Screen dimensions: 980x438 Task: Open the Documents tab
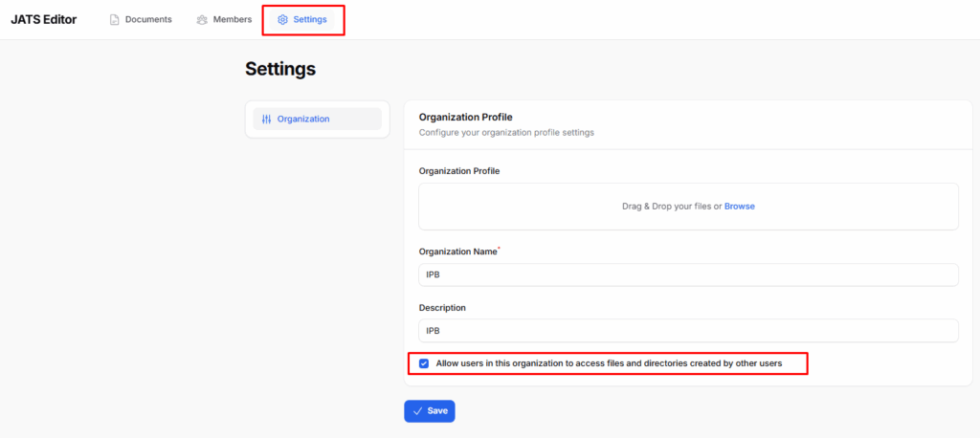(x=141, y=19)
